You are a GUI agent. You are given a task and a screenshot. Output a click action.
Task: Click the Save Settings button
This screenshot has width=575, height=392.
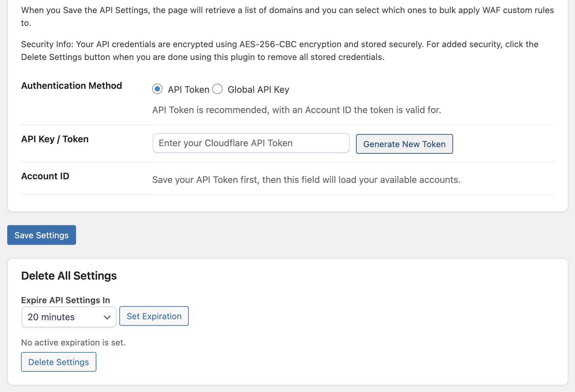42,235
